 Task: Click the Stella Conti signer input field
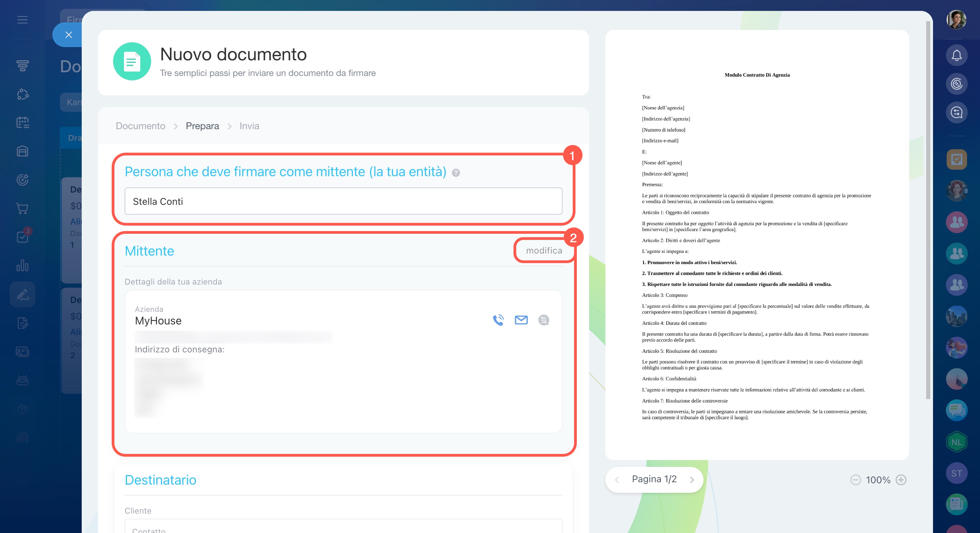(343, 201)
